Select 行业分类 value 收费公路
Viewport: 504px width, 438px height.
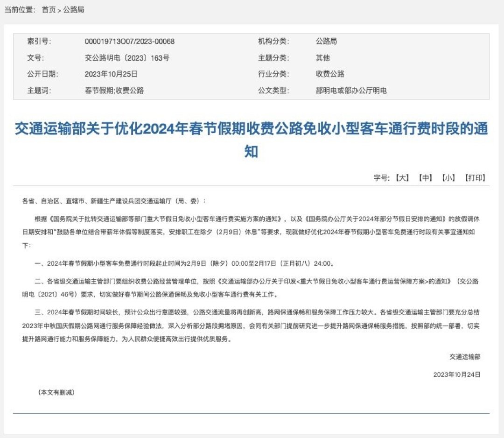coord(330,74)
